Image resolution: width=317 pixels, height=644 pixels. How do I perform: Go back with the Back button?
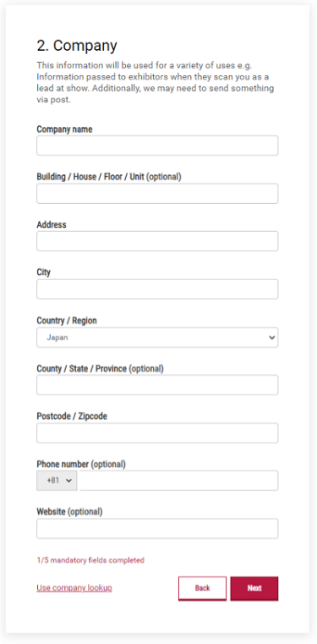click(x=202, y=588)
